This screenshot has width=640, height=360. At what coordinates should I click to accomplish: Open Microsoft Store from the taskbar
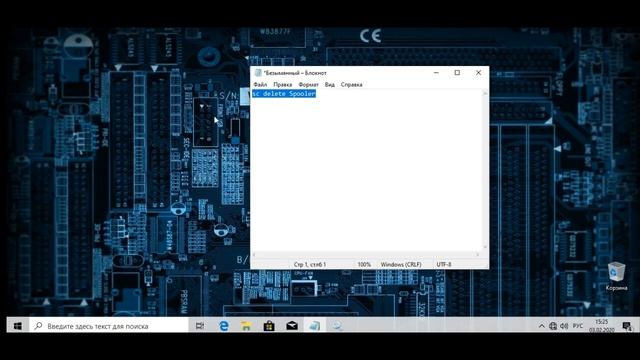(x=269, y=326)
